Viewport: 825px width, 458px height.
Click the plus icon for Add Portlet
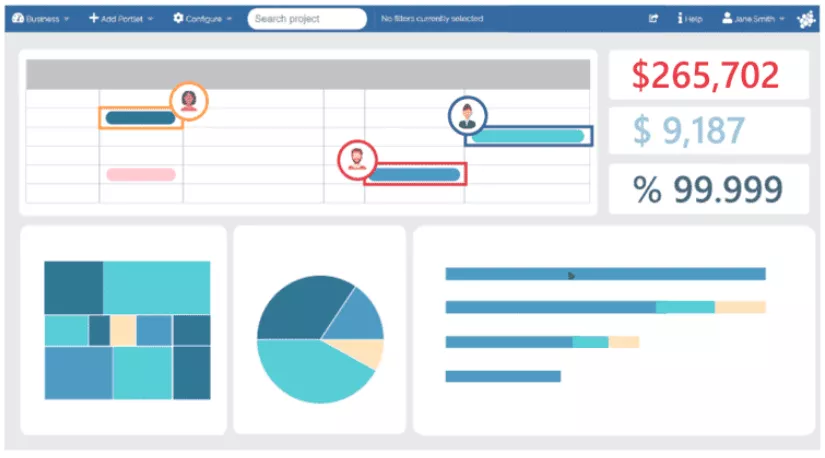pyautogui.click(x=94, y=18)
